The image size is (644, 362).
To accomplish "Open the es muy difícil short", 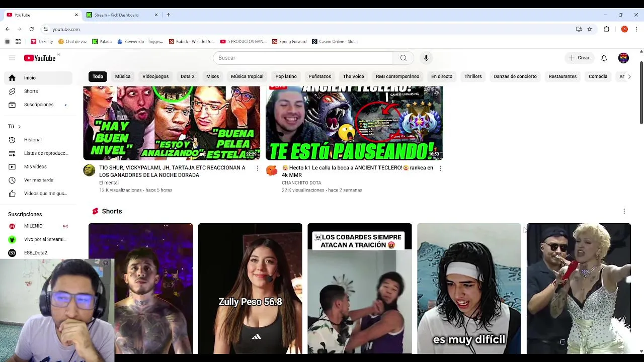I will tap(469, 289).
